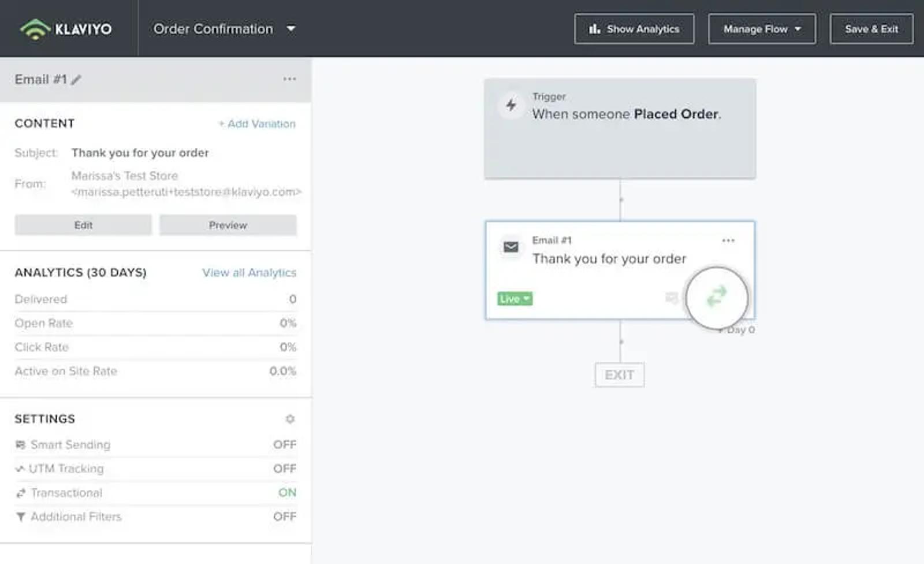Click the From address Marissa's Test Store

(x=186, y=184)
